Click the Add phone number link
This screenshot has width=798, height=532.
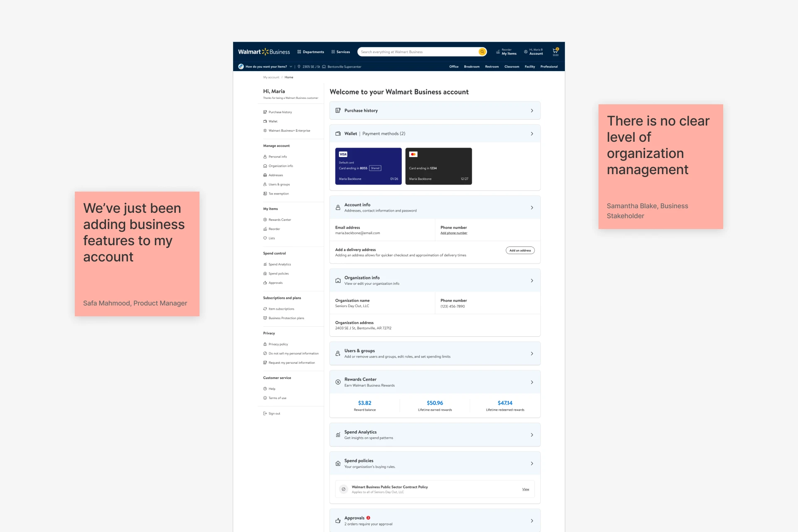tap(453, 233)
